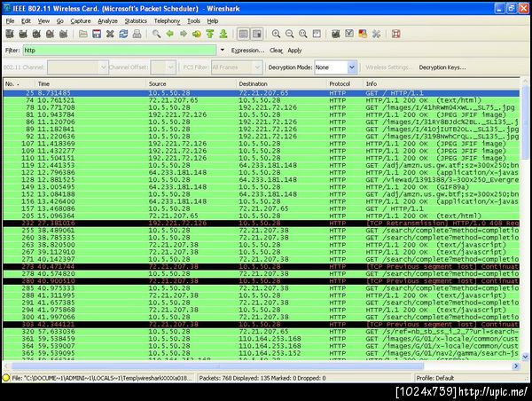The image size is (532, 401).
Task: Edit coloring rules icon
Action: [x=363, y=34]
